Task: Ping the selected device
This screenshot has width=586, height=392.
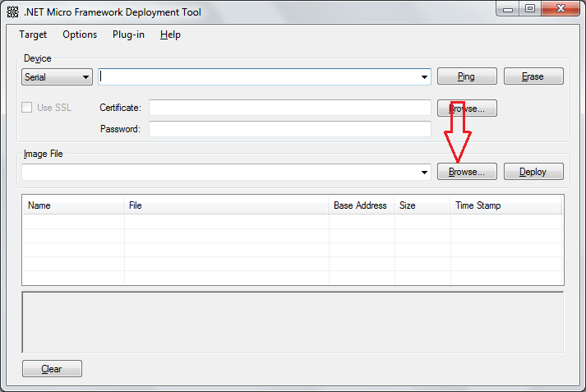Action: (x=467, y=76)
